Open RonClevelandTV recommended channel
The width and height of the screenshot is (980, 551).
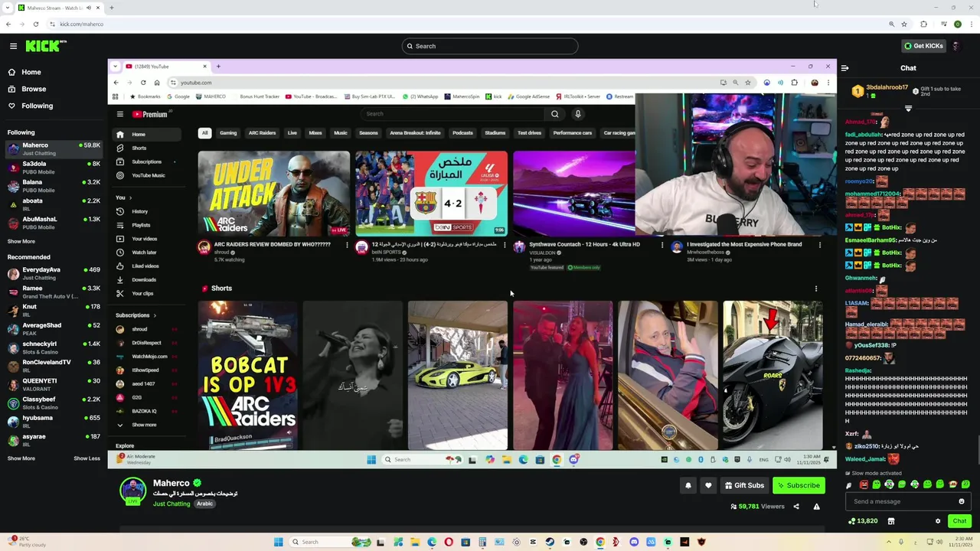(x=54, y=366)
